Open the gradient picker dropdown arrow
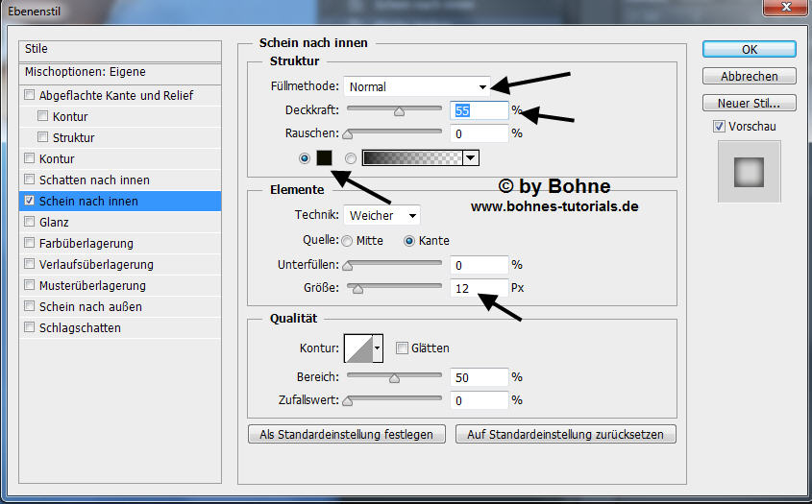The width and height of the screenshot is (812, 504). [x=470, y=157]
